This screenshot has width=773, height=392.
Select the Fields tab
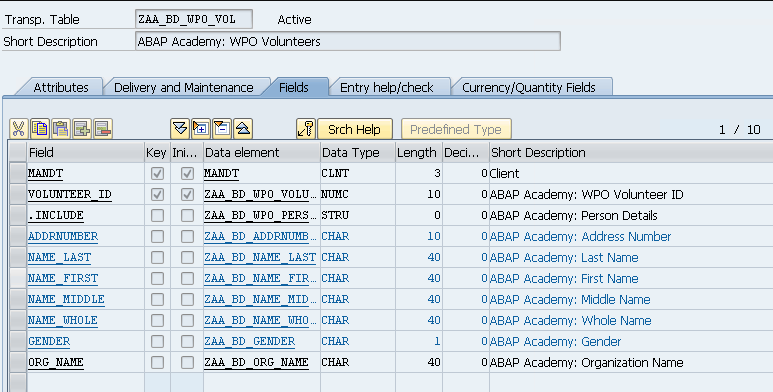click(294, 87)
